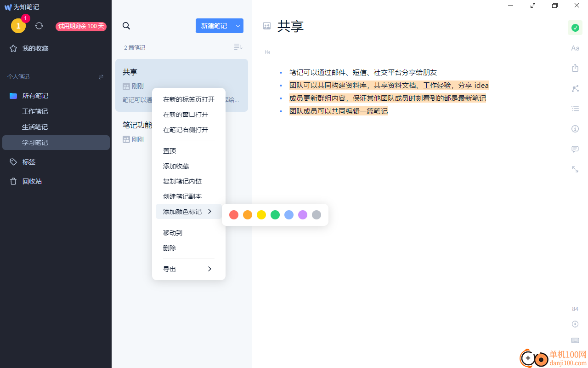Click the expand fullscreen arrows icon

[575, 169]
